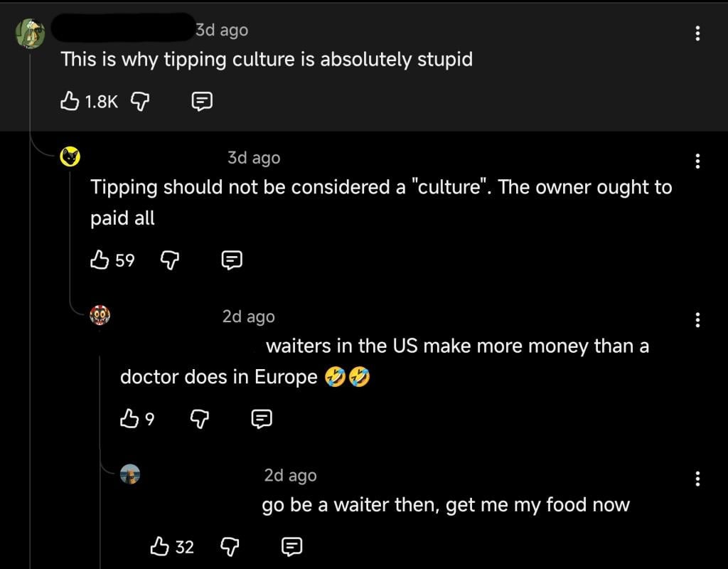Reply to the comment with 9 likes

pyautogui.click(x=262, y=419)
